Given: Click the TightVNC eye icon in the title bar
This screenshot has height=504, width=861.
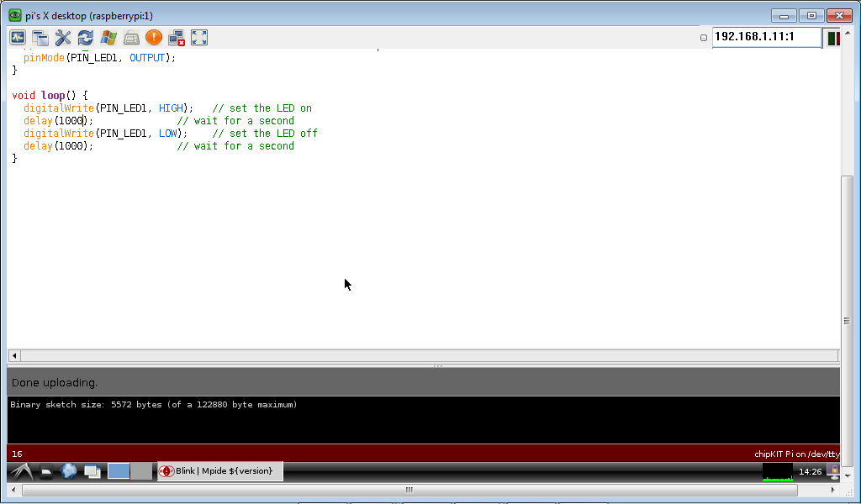Looking at the screenshot, I should 15,15.
